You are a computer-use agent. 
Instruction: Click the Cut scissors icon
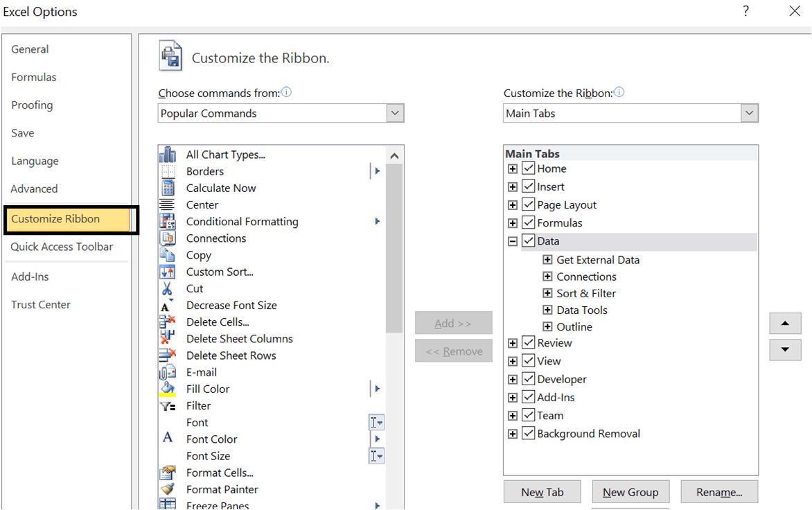click(167, 288)
